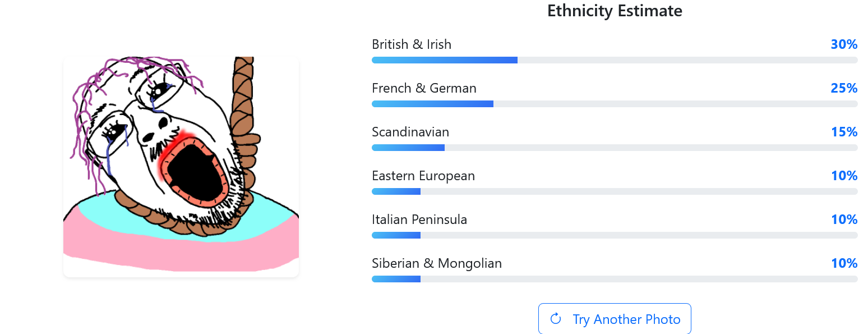
Task: Click the Italian Peninsula label
Action: [x=419, y=219]
